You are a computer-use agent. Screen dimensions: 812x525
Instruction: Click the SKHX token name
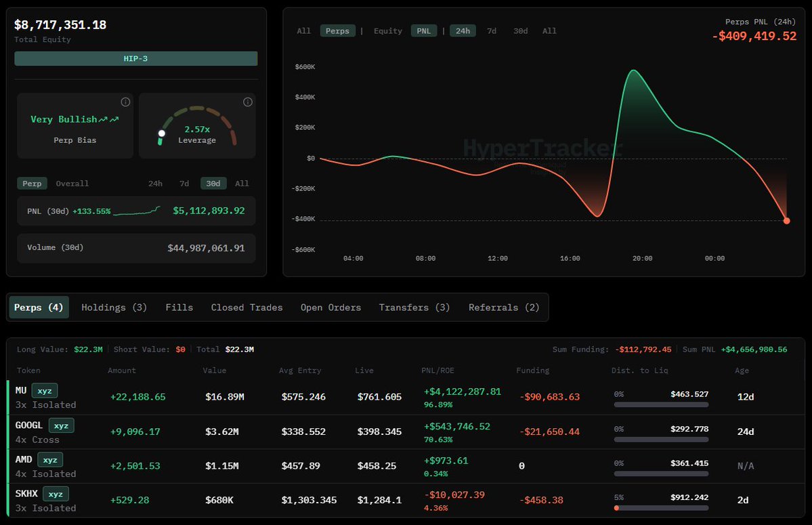coord(26,494)
